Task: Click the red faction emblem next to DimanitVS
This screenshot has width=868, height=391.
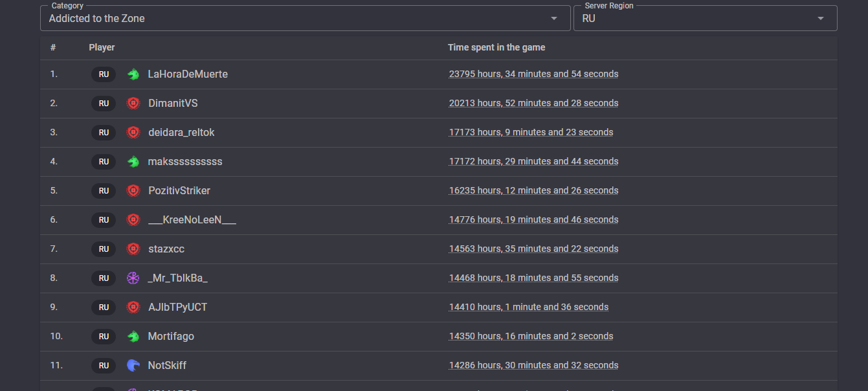Action: [133, 104]
